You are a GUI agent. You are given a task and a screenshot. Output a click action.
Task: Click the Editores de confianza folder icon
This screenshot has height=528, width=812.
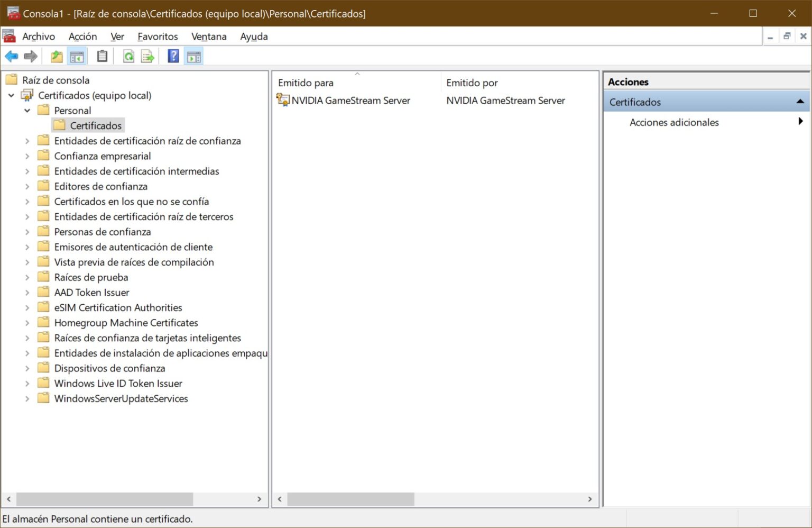point(43,186)
